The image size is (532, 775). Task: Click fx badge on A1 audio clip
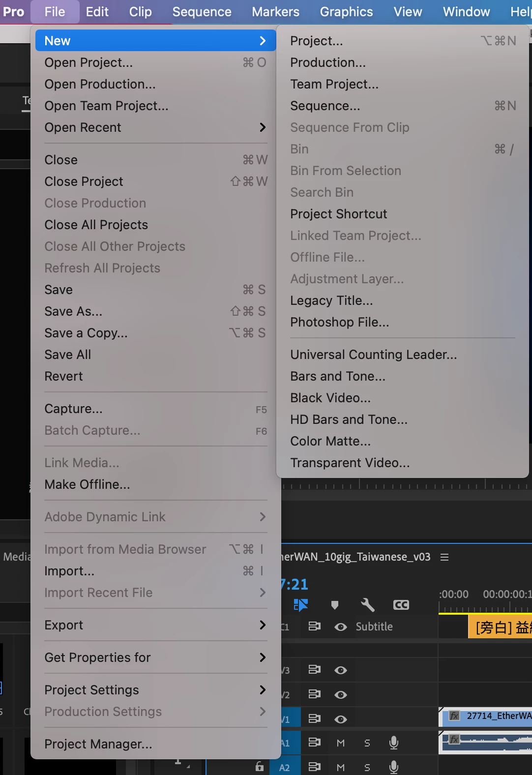[454, 740]
